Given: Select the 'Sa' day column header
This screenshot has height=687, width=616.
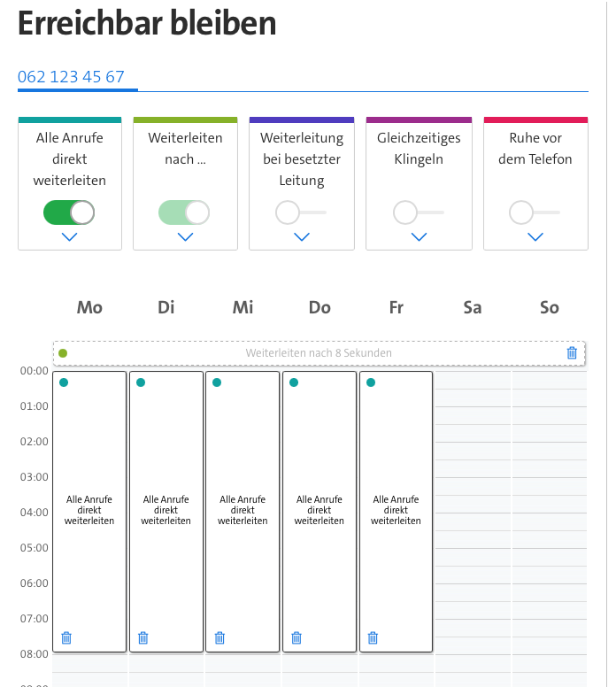Looking at the screenshot, I should (473, 307).
